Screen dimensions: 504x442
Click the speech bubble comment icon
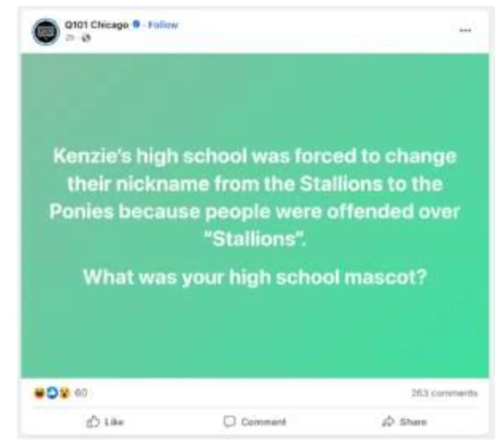tap(229, 421)
